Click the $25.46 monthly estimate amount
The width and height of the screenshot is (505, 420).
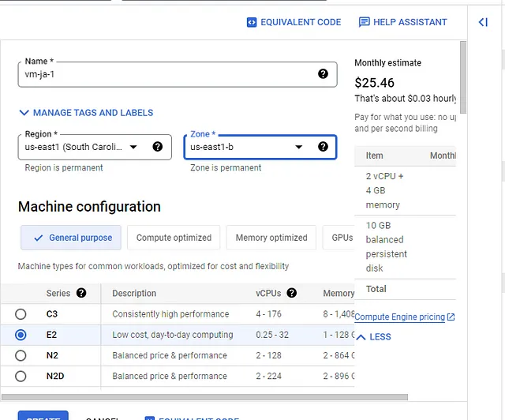tap(374, 83)
